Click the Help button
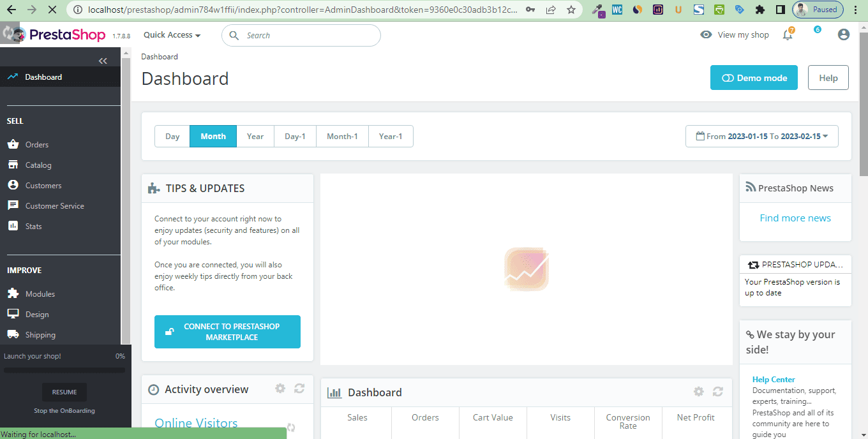The image size is (868, 439). pyautogui.click(x=828, y=78)
